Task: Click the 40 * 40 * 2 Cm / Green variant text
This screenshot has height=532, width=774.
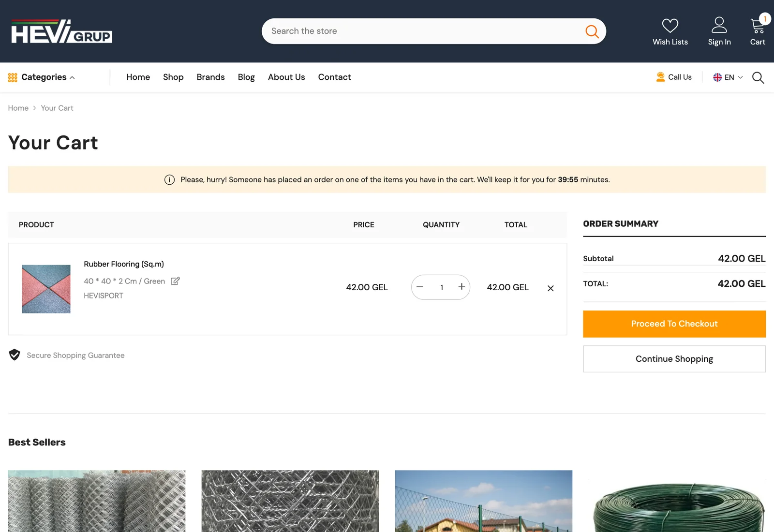Action: (x=124, y=281)
